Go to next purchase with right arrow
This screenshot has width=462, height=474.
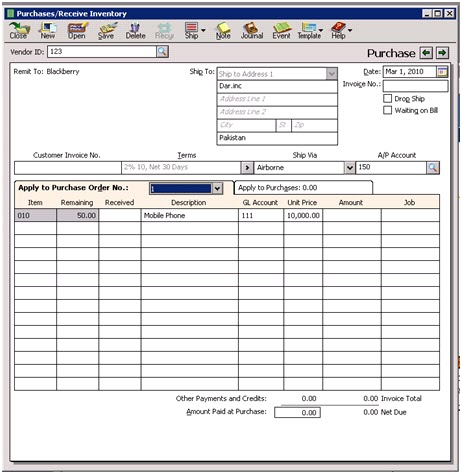click(442, 53)
